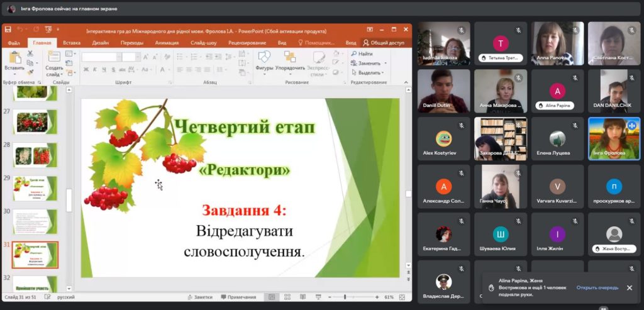
Task: Click the zoom slider in status bar
Action: [345, 297]
